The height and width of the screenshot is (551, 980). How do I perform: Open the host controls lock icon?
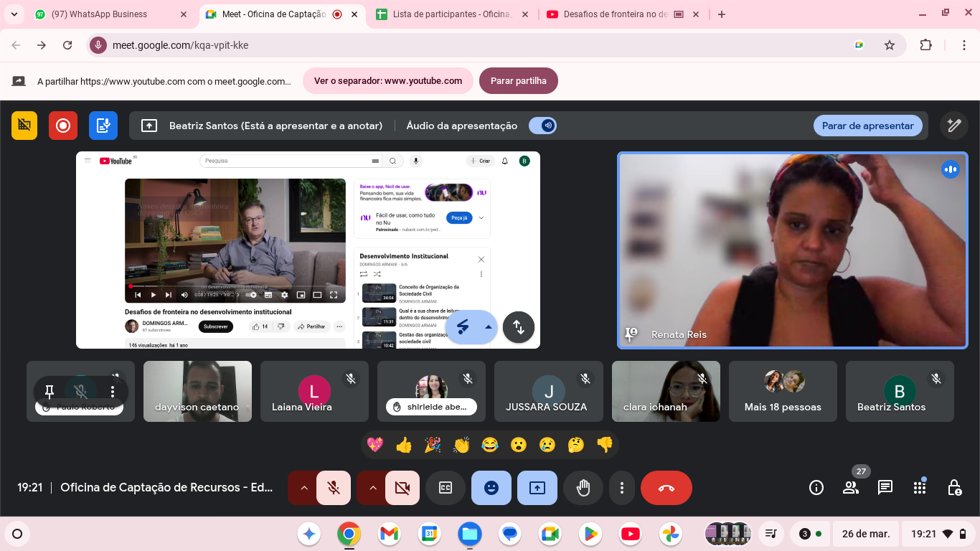[x=954, y=488]
